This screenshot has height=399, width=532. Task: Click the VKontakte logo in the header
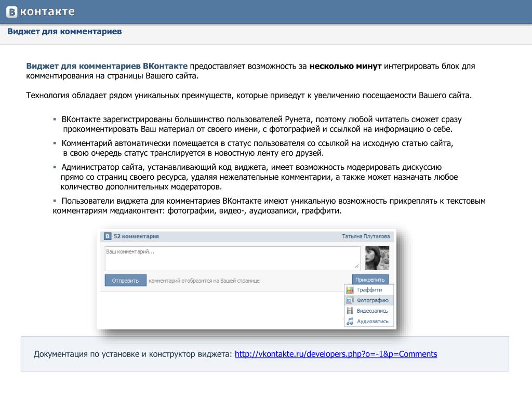41,12
